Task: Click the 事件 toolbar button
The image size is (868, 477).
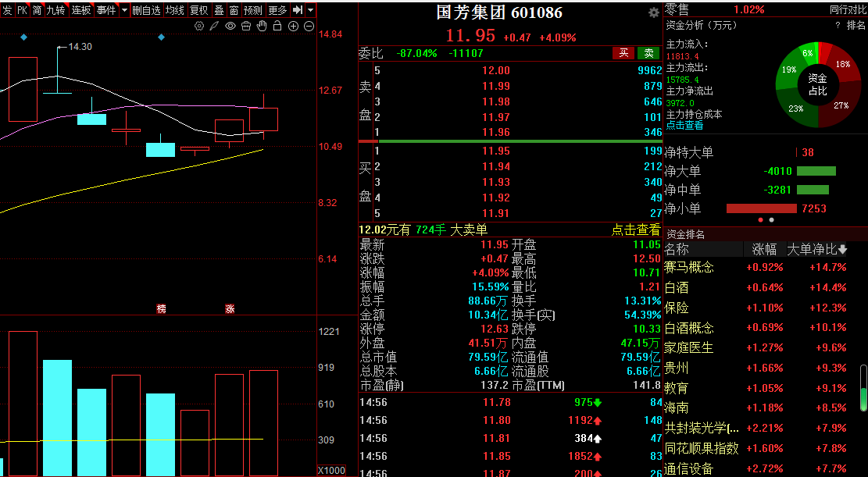Action: [105, 10]
